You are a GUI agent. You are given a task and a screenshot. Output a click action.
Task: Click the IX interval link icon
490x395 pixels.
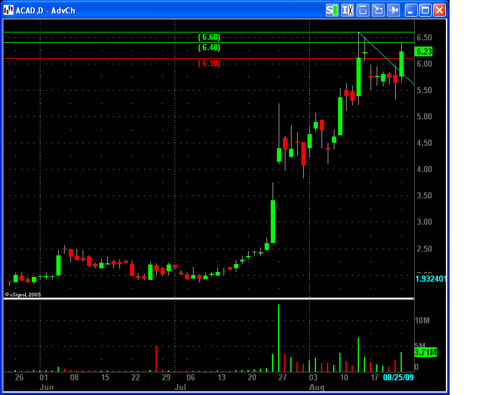point(347,10)
